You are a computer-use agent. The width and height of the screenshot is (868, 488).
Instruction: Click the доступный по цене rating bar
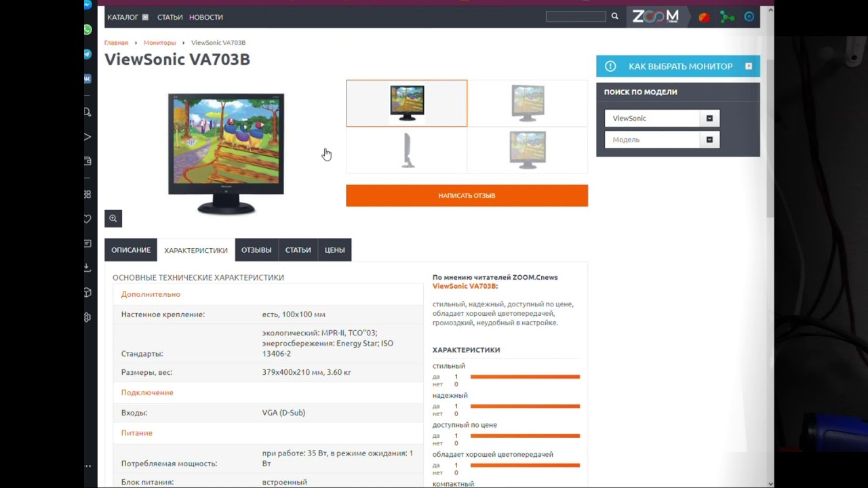(x=525, y=436)
